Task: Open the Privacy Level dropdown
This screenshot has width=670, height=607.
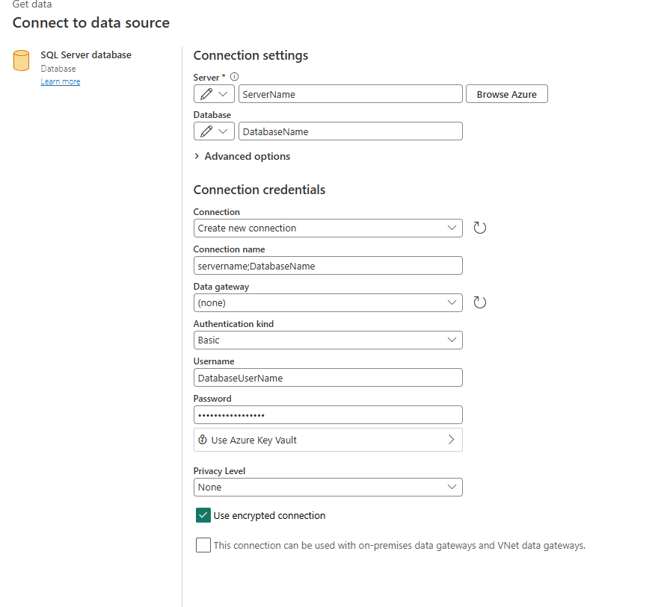Action: (328, 487)
